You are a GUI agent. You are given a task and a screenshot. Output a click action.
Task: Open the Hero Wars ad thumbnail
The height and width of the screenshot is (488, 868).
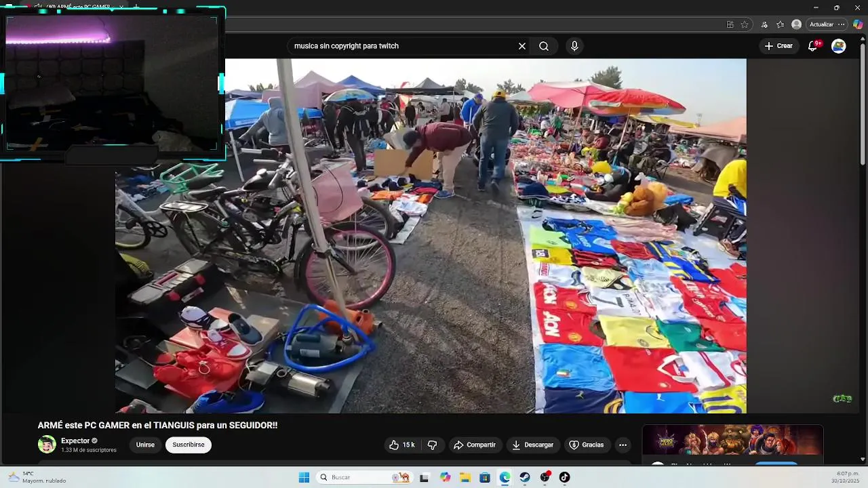[x=732, y=441]
